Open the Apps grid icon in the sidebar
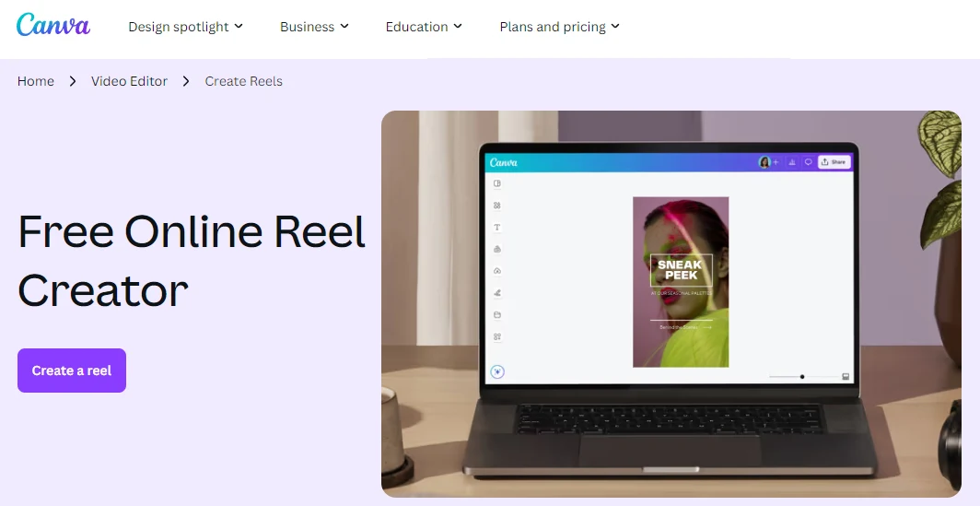Viewport: 980px width, 506px height. (496, 336)
